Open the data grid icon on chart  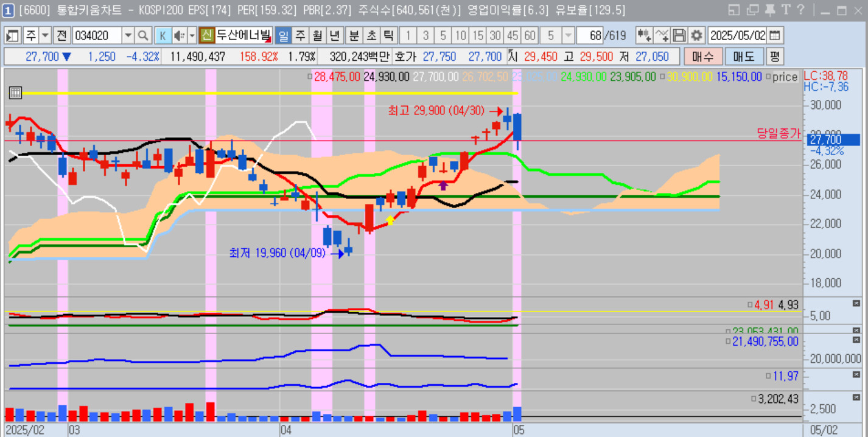click(x=16, y=93)
